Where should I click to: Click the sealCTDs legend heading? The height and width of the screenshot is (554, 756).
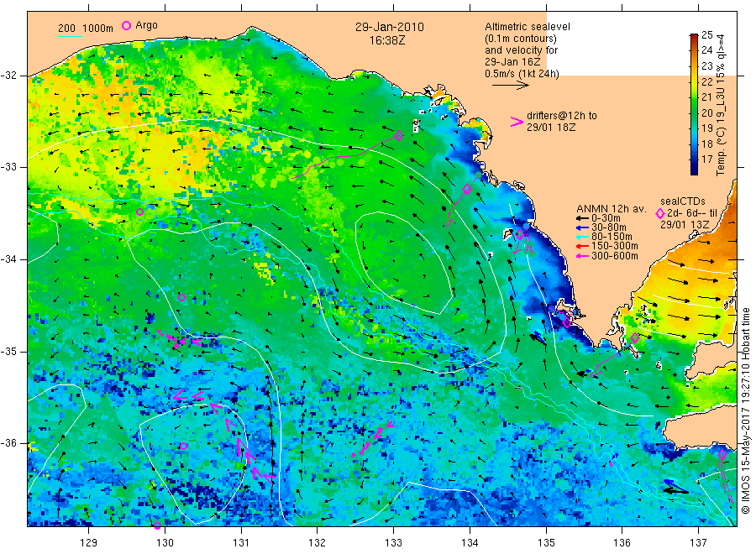(682, 201)
